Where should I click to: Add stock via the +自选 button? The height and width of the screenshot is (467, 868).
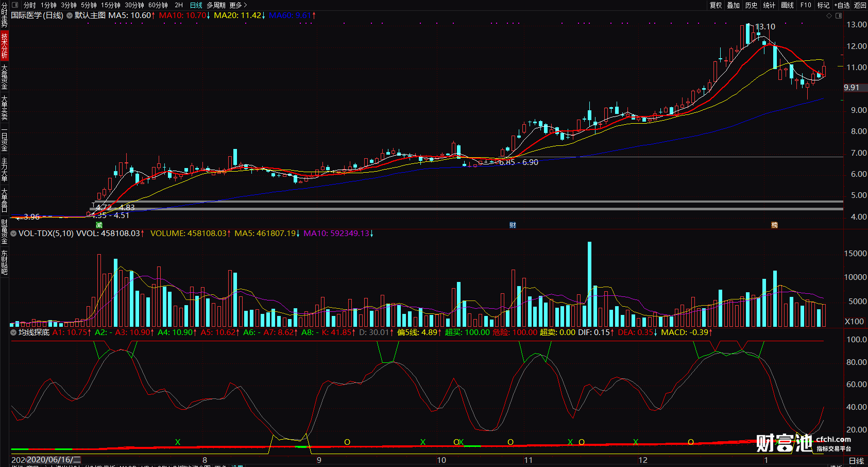pos(842,5)
